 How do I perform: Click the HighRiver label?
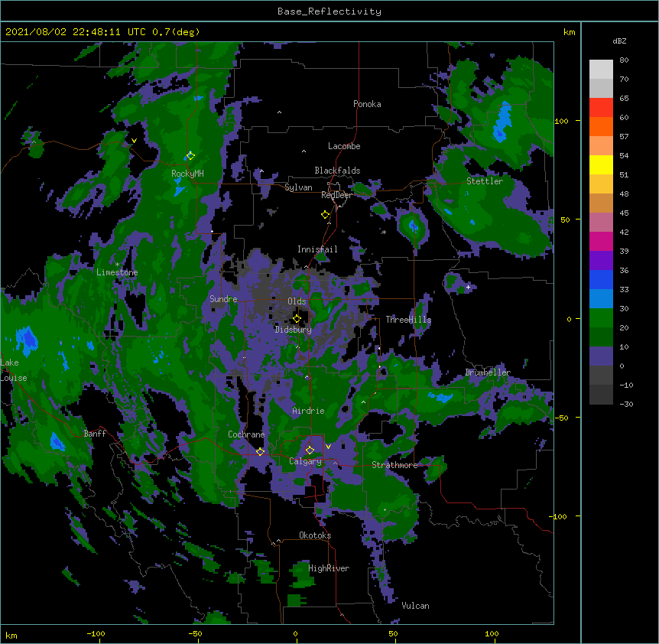(329, 568)
